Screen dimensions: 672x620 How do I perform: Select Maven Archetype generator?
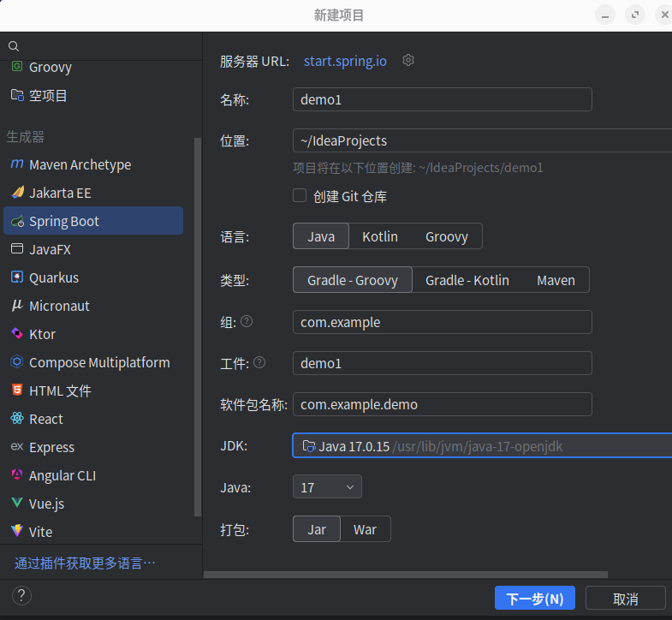[x=93, y=164]
